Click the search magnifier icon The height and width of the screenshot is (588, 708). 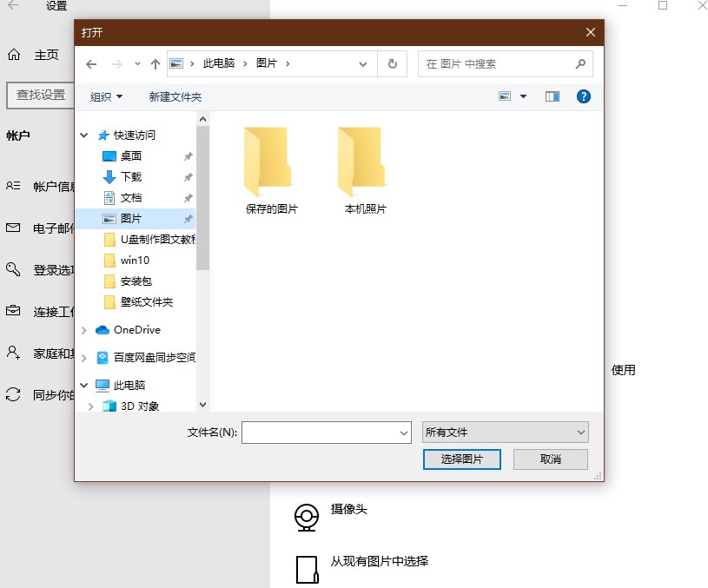pyautogui.click(x=580, y=64)
